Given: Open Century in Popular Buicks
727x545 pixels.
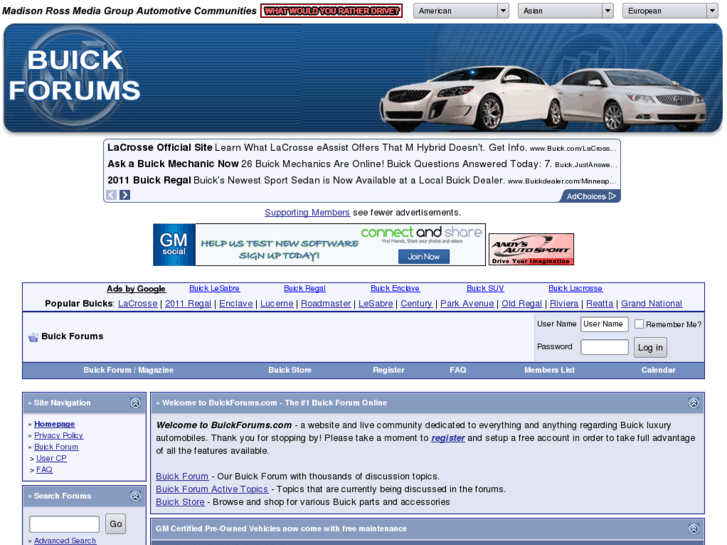Looking at the screenshot, I should point(416,303).
